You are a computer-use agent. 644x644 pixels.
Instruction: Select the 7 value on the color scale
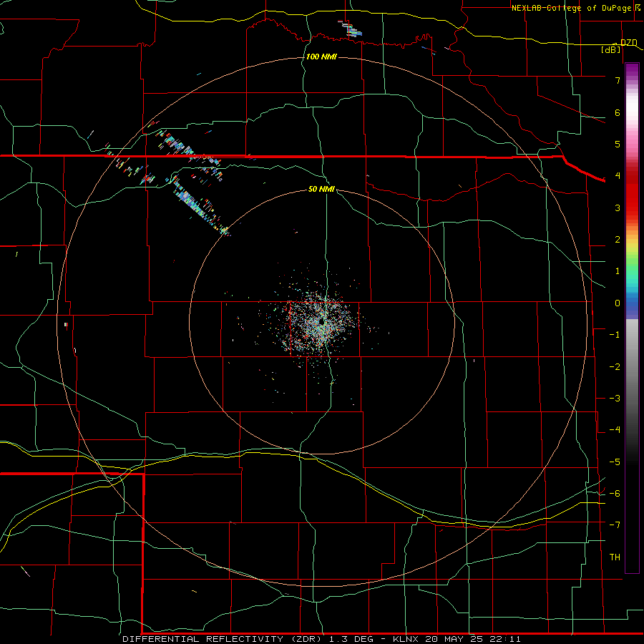pyautogui.click(x=618, y=80)
